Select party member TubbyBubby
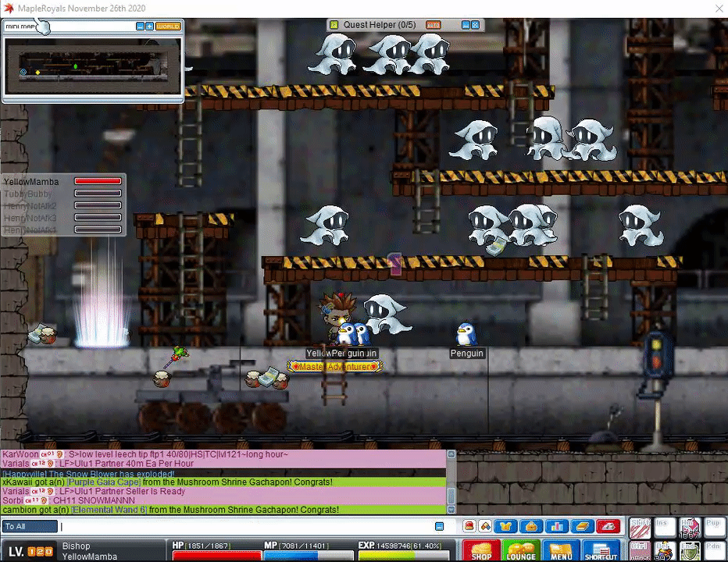 [28, 194]
